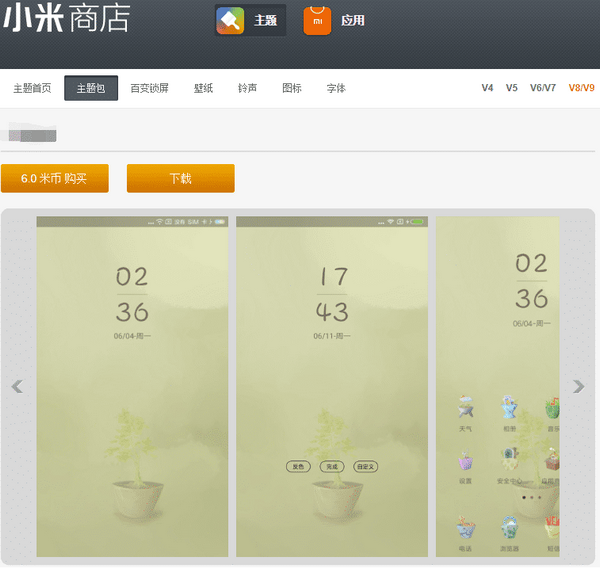Screen dimensions: 600x569
Task: Choose the V6/V7 version filter
Action: (x=543, y=88)
